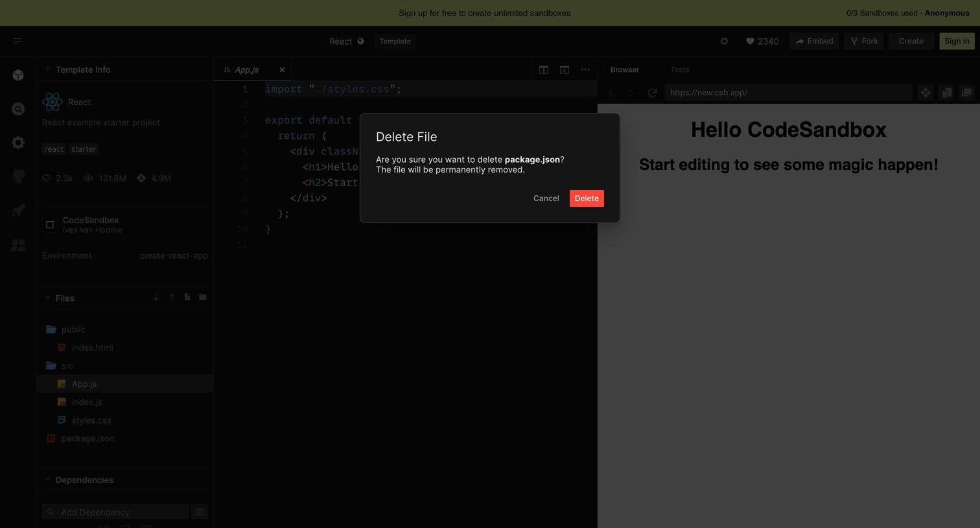Open preferences gear icon in header
Image resolution: width=980 pixels, height=528 pixels.
pyautogui.click(x=724, y=42)
